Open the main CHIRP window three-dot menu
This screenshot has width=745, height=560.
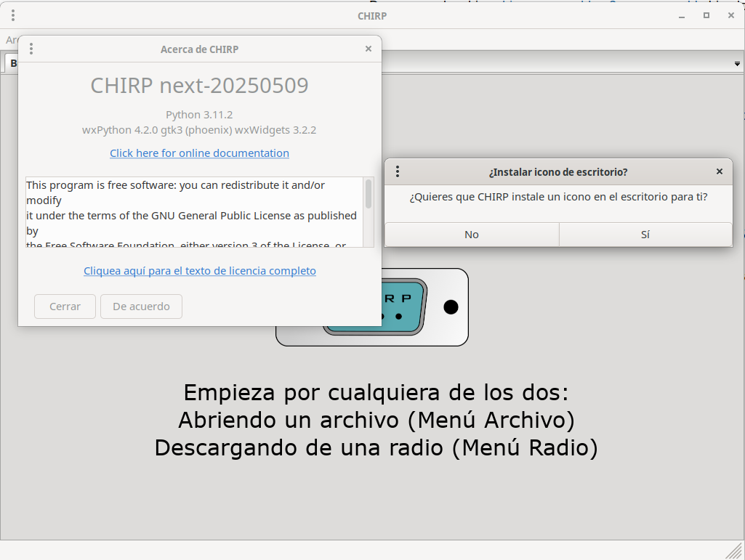[x=12, y=15]
